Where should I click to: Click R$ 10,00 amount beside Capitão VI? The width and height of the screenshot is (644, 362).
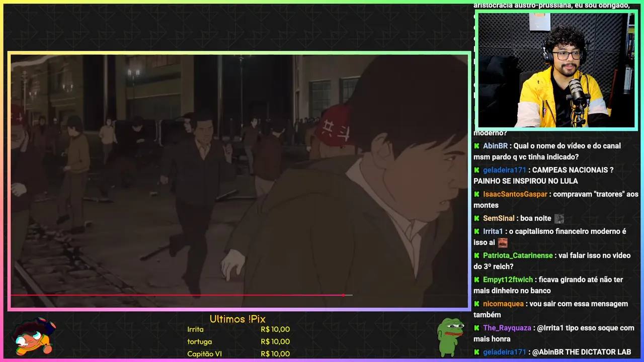(x=275, y=354)
